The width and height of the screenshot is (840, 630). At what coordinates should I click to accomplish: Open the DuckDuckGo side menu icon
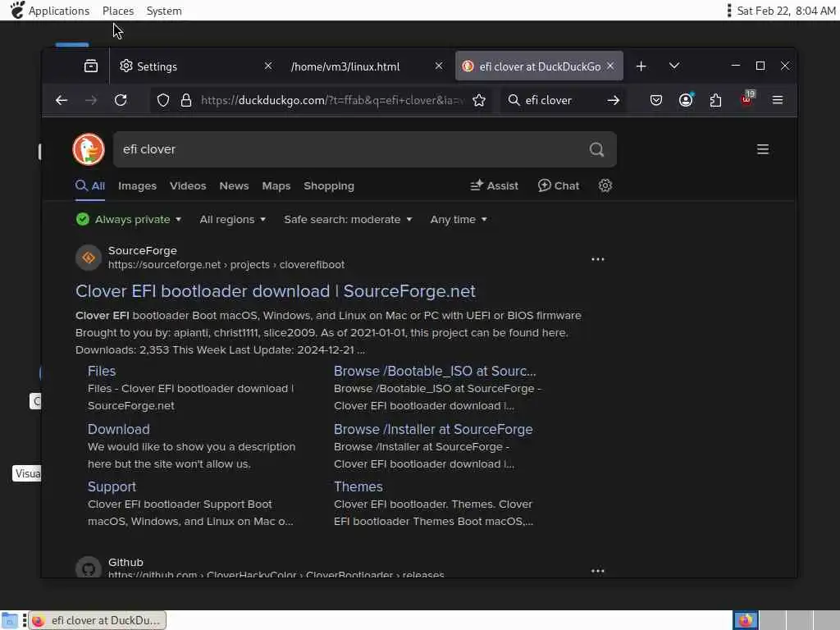[763, 149]
